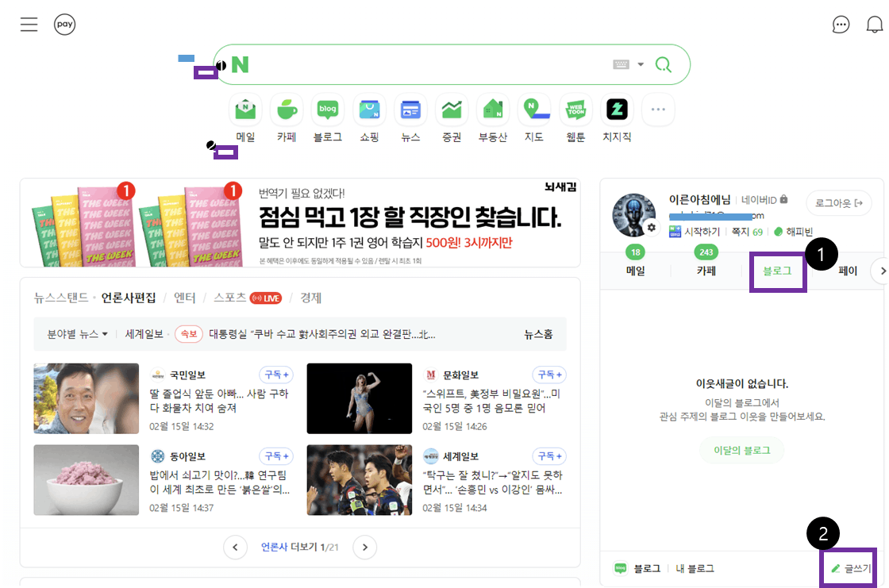Screen dimensions: 889x588
Task: Click the 점심 먹고 1장 banner ad
Action: coord(300,223)
